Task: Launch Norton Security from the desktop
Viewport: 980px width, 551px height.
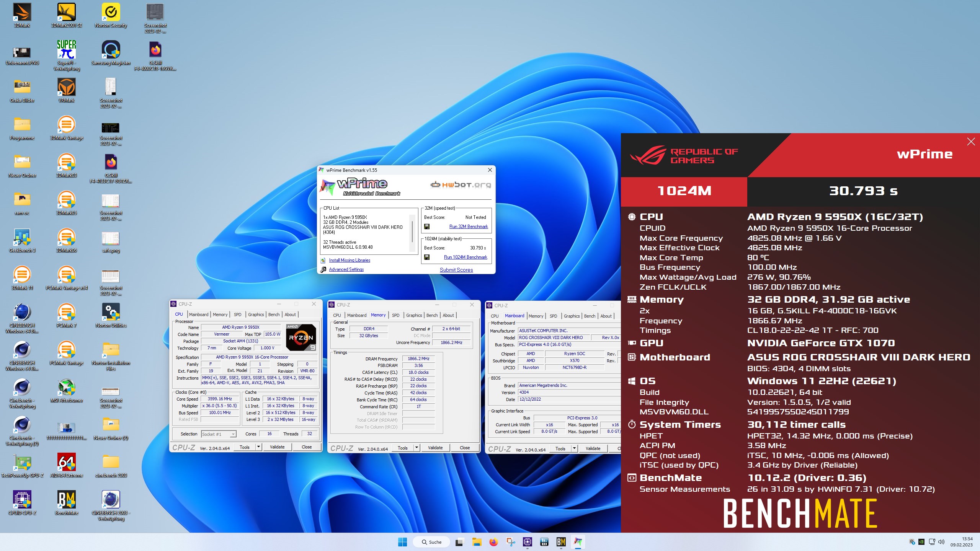Action: coord(111,15)
